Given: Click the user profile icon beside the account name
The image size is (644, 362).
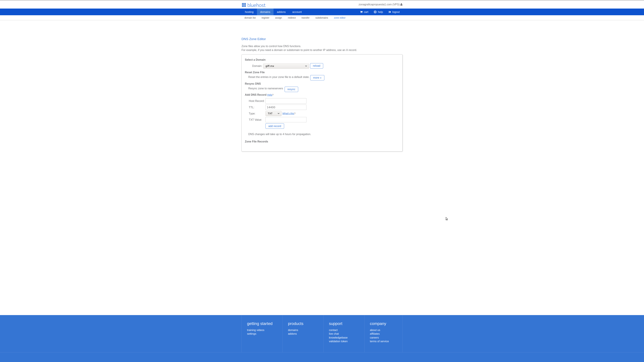Looking at the screenshot, I should [x=401, y=5].
